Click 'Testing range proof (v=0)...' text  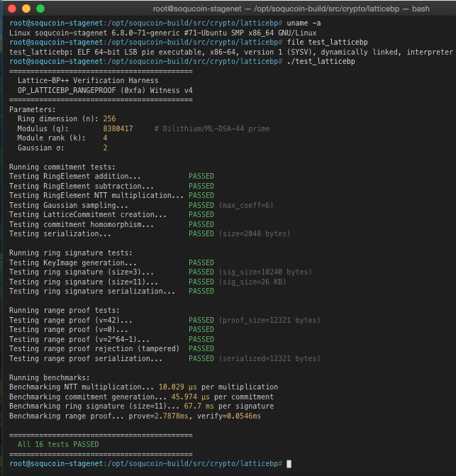click(69, 329)
